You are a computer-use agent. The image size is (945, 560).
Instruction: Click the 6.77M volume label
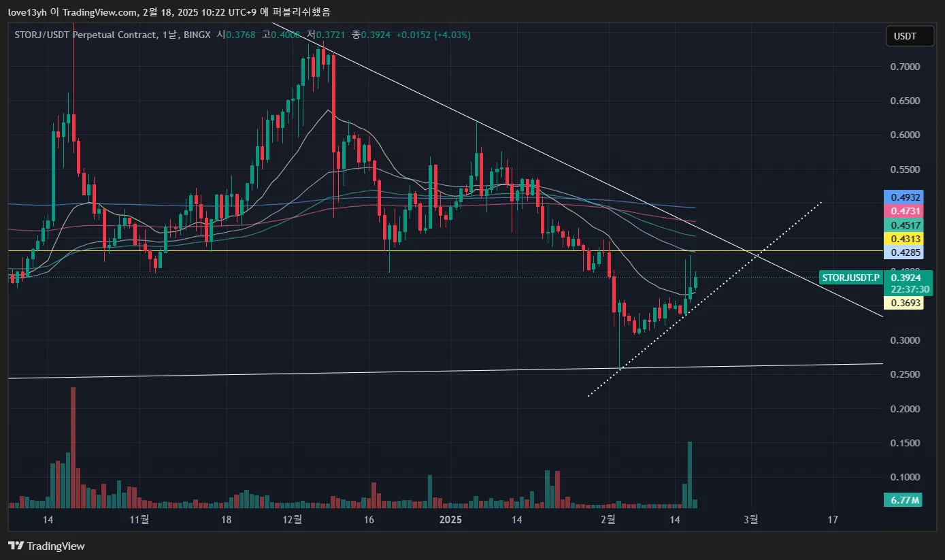click(903, 500)
